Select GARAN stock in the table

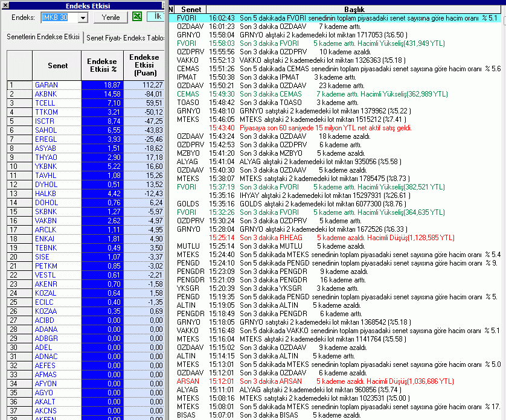(46, 85)
